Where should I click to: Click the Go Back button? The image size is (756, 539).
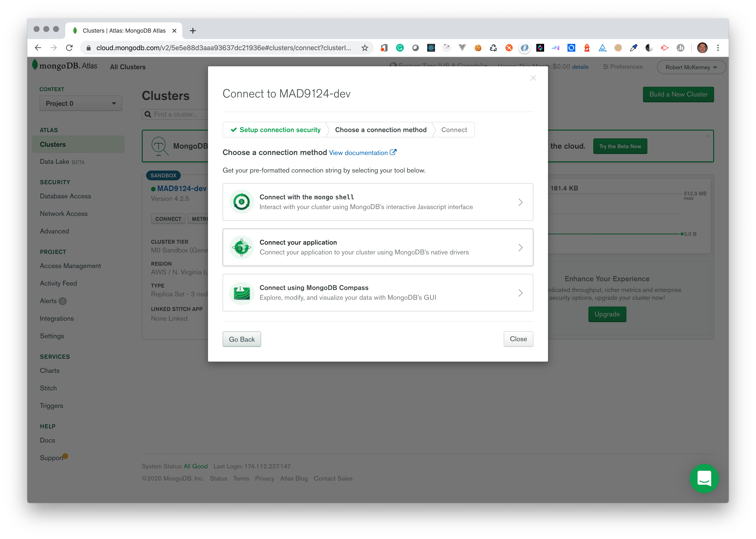click(x=241, y=339)
